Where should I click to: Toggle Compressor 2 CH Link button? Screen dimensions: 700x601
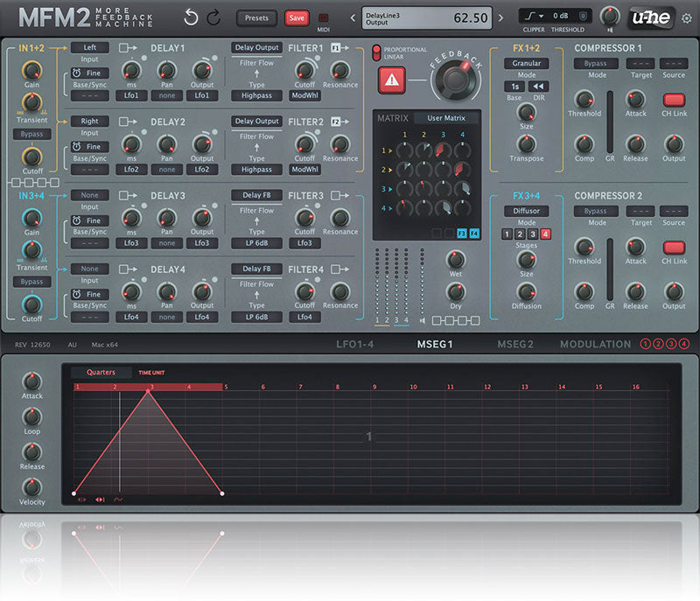[674, 248]
